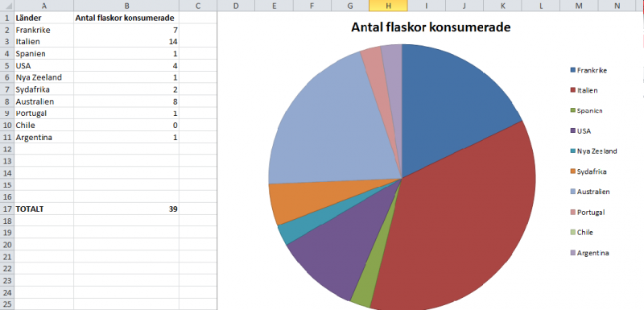Select chart title Antal flaskor konsumerade

431,27
